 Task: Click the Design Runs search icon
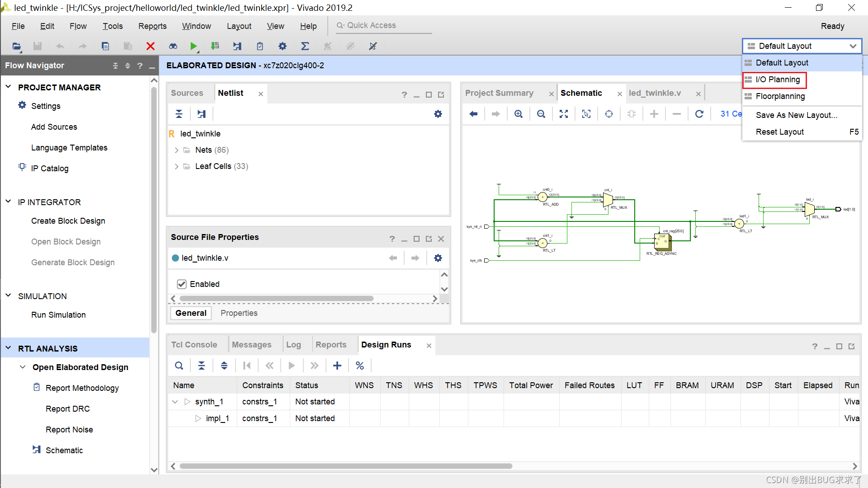point(179,366)
